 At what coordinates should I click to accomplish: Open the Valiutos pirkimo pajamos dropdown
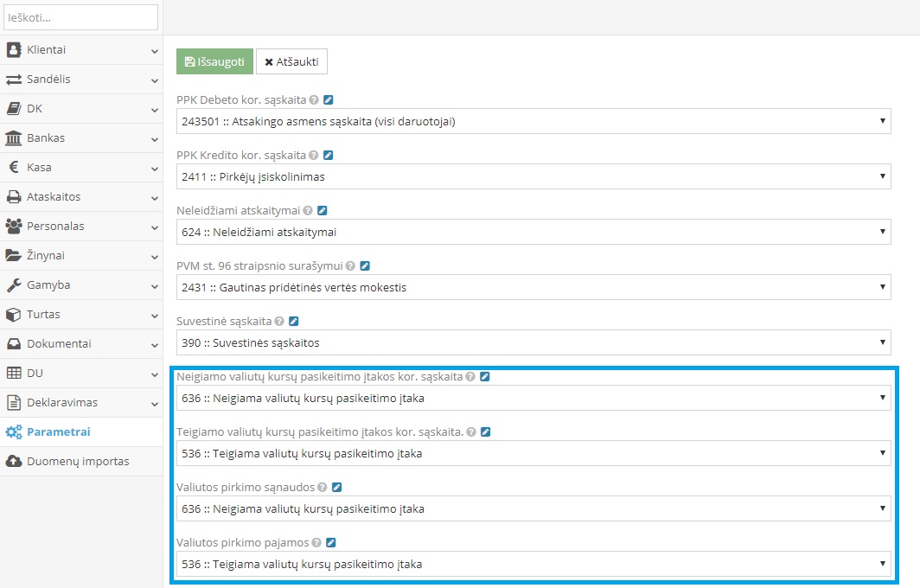click(533, 564)
